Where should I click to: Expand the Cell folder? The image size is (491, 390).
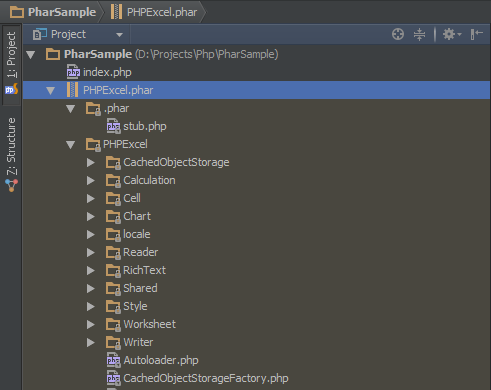tap(91, 198)
